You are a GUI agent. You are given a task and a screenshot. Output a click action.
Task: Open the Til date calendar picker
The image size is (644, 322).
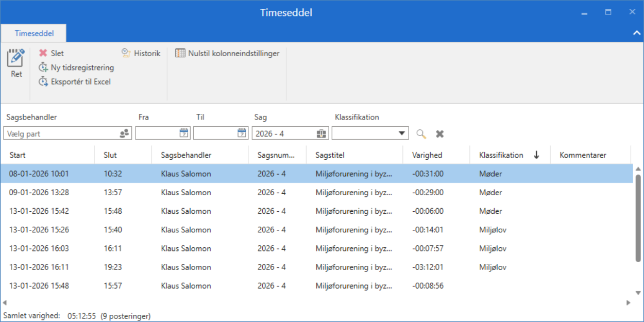click(x=242, y=133)
